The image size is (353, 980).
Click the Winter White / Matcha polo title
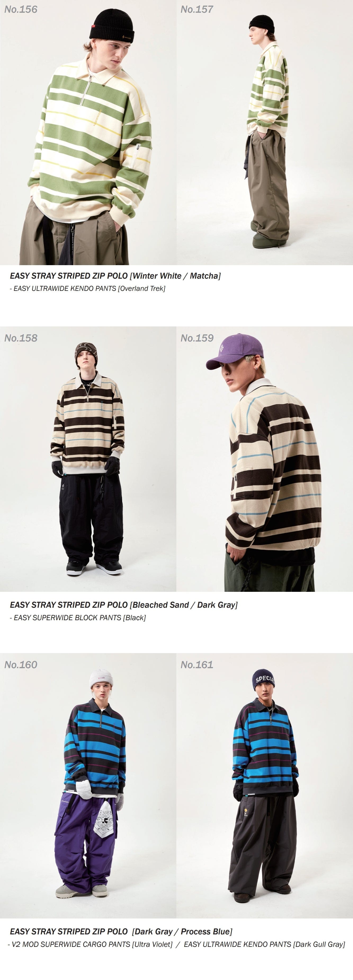pos(115,276)
